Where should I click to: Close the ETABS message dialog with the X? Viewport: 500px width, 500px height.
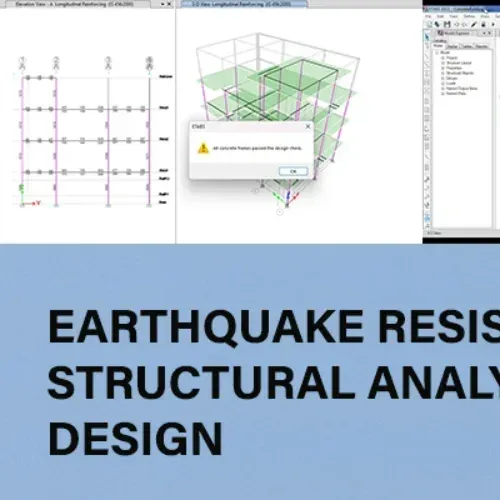pos(308,126)
